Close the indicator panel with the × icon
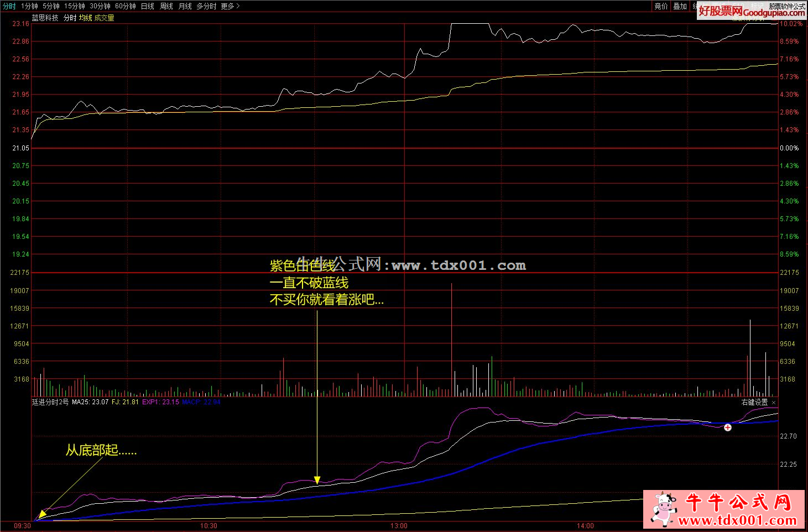The height and width of the screenshot is (532, 808). point(774,402)
